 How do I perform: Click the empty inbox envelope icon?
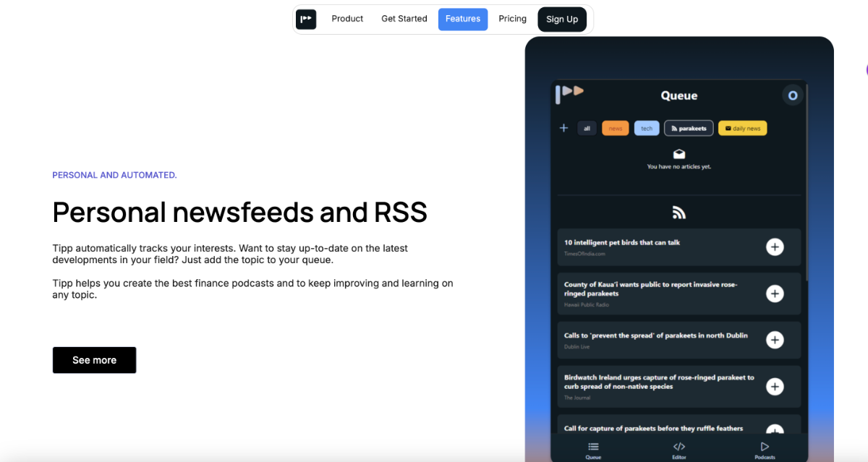(x=679, y=154)
